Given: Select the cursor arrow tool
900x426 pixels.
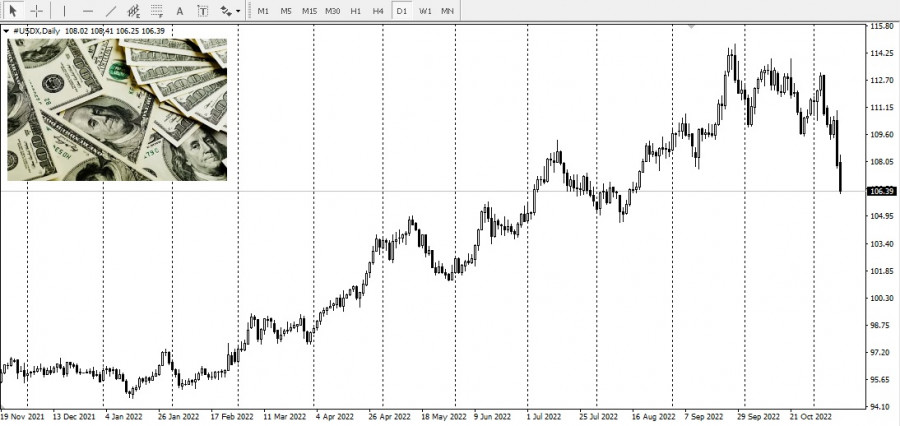Looking at the screenshot, I should (13, 10).
